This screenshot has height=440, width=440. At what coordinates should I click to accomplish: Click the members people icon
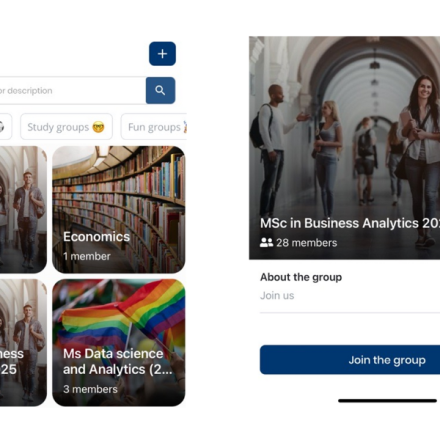pyautogui.click(x=266, y=242)
